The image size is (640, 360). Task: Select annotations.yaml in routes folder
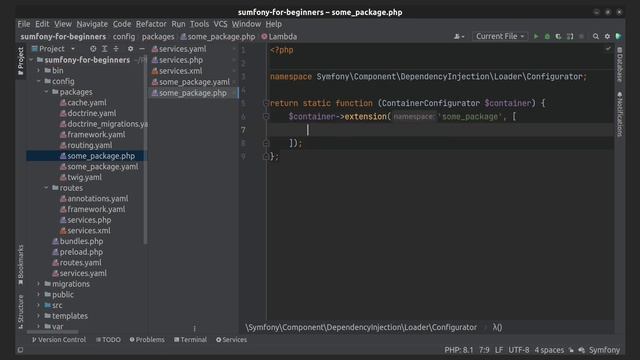[x=94, y=198]
